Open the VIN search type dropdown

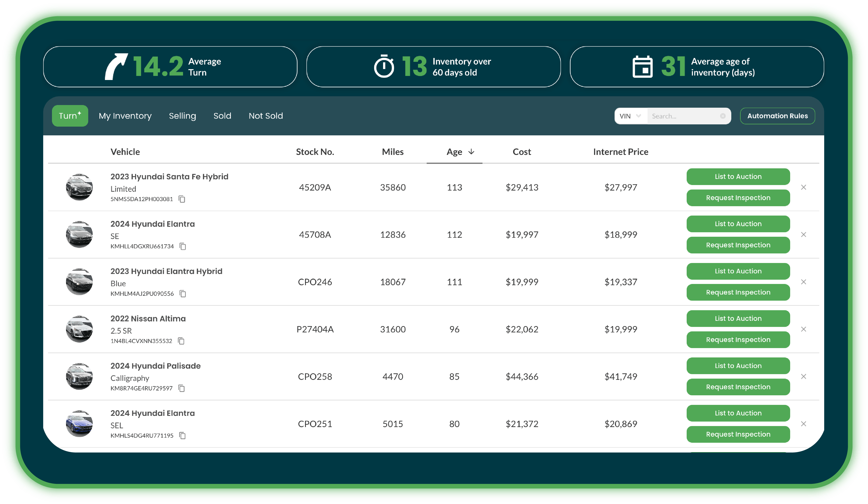(x=631, y=116)
